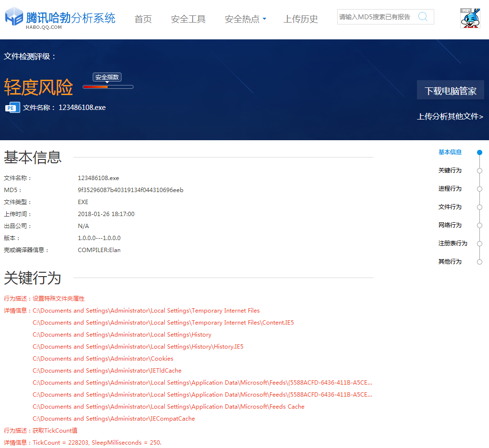The height and width of the screenshot is (448, 489).
Task: Select the filled 基本信息 timeline dot
Action: [480, 152]
